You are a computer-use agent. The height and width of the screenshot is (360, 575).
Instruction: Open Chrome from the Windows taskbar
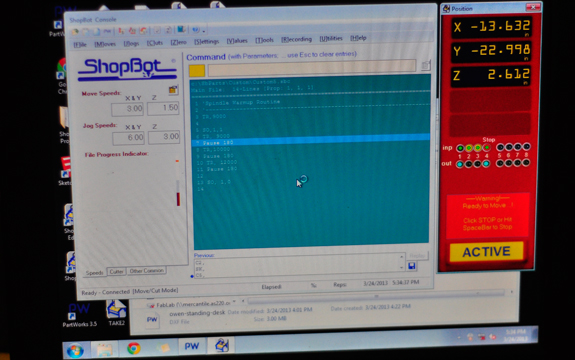[133, 348]
